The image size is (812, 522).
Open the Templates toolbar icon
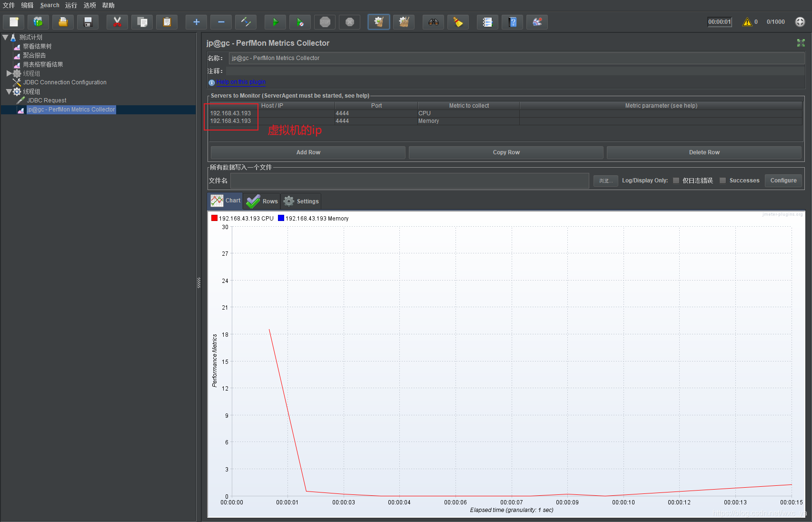pos(38,22)
